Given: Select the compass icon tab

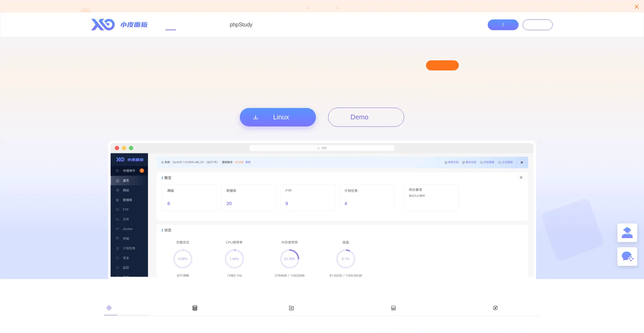Looking at the screenshot, I should coord(495,308).
